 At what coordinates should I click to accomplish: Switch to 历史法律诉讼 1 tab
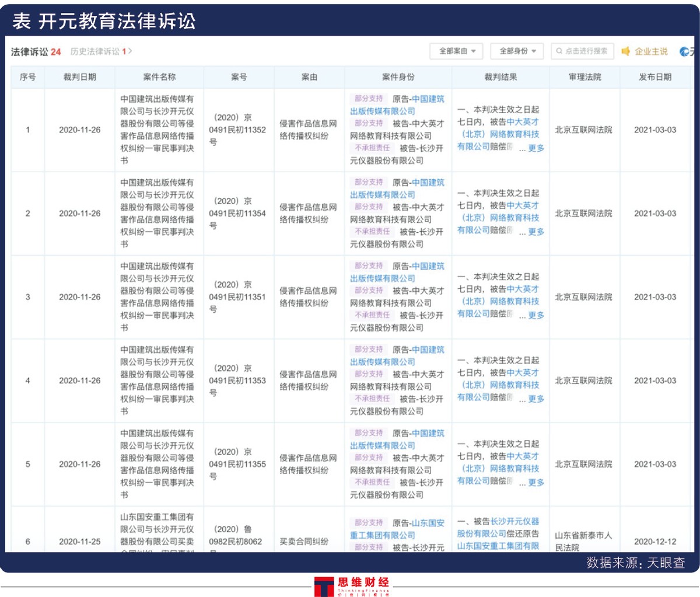(x=101, y=51)
